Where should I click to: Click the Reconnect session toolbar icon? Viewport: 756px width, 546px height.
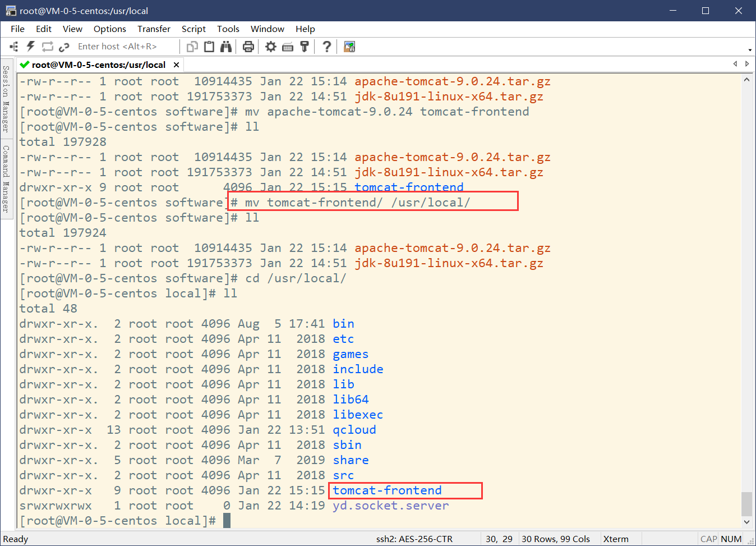48,47
